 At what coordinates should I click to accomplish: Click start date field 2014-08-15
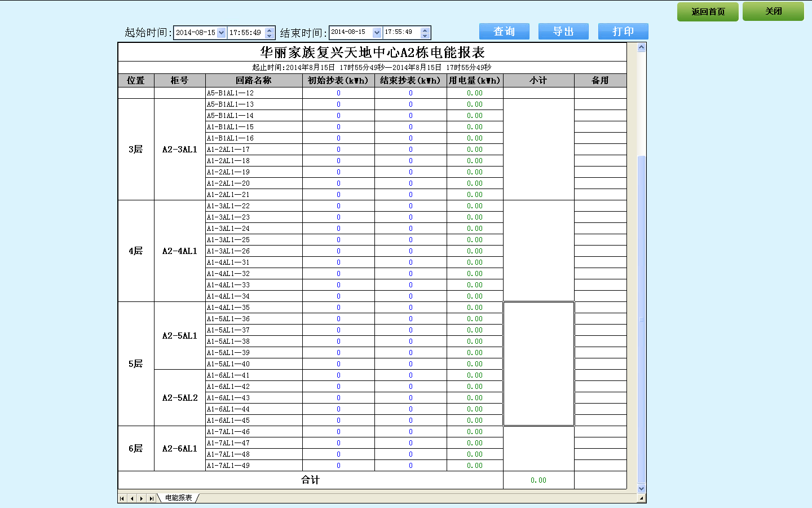point(195,33)
